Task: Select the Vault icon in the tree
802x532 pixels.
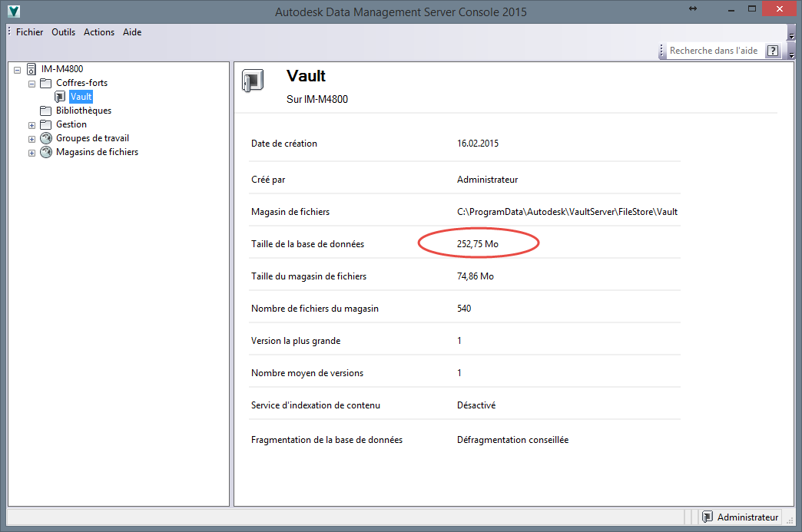Action: click(x=59, y=96)
